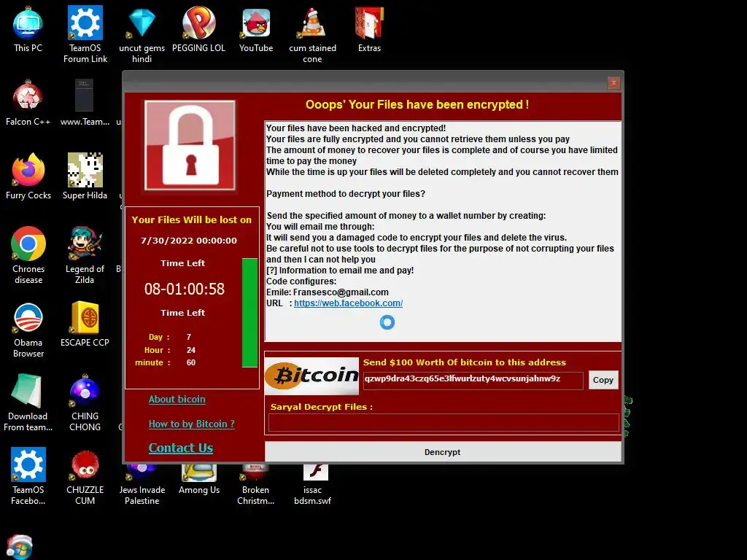Click the green time-left progress bar
747x560 pixels.
click(x=249, y=312)
